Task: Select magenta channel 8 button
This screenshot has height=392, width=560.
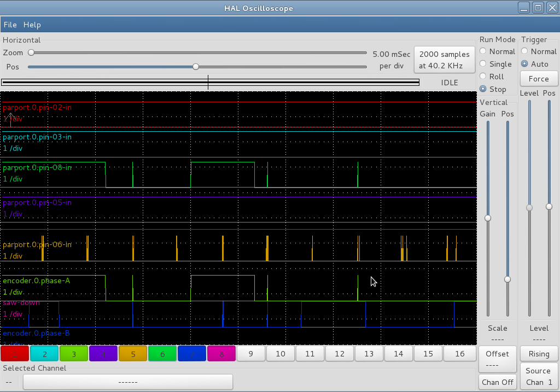Action: coord(221,354)
